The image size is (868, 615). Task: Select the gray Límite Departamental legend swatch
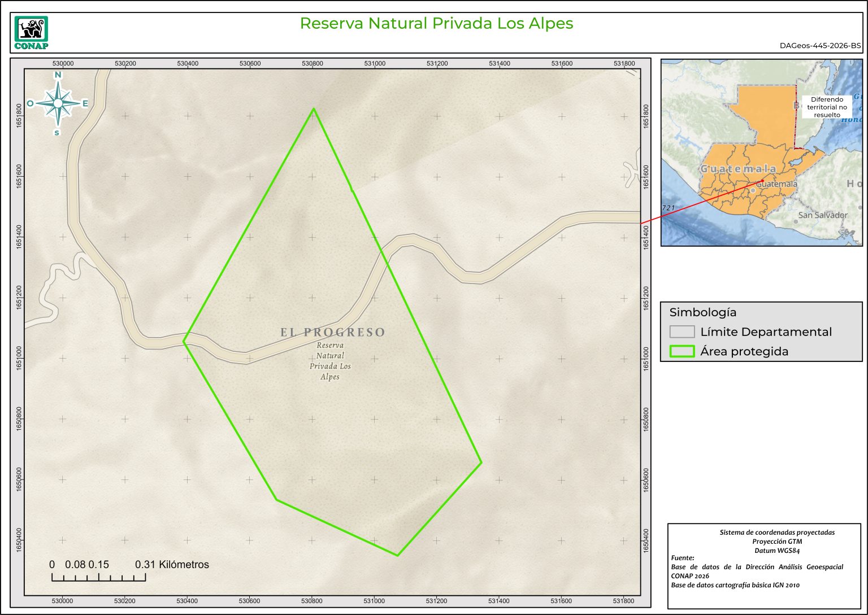click(x=682, y=332)
